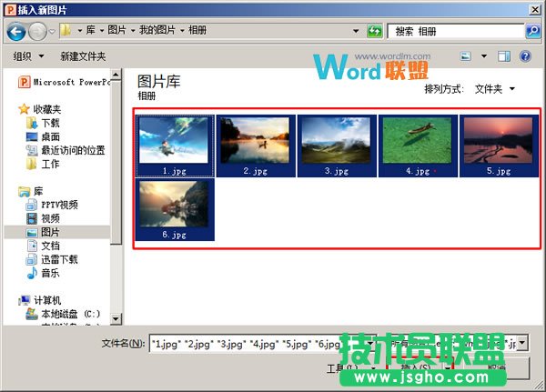Select 相册 in the address breadcrumb
The height and width of the screenshot is (392, 546).
[x=197, y=30]
